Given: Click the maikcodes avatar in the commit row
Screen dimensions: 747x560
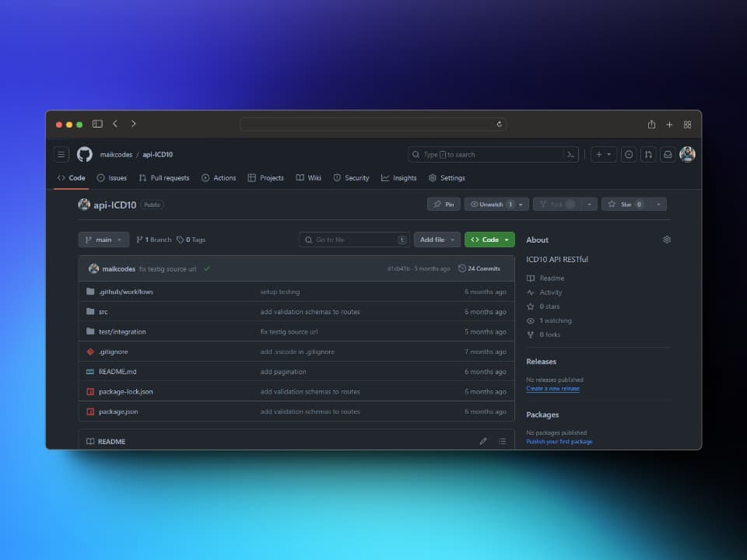Looking at the screenshot, I should 94,268.
